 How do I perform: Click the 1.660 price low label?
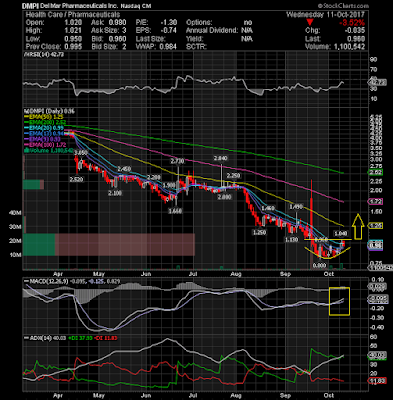(175, 211)
